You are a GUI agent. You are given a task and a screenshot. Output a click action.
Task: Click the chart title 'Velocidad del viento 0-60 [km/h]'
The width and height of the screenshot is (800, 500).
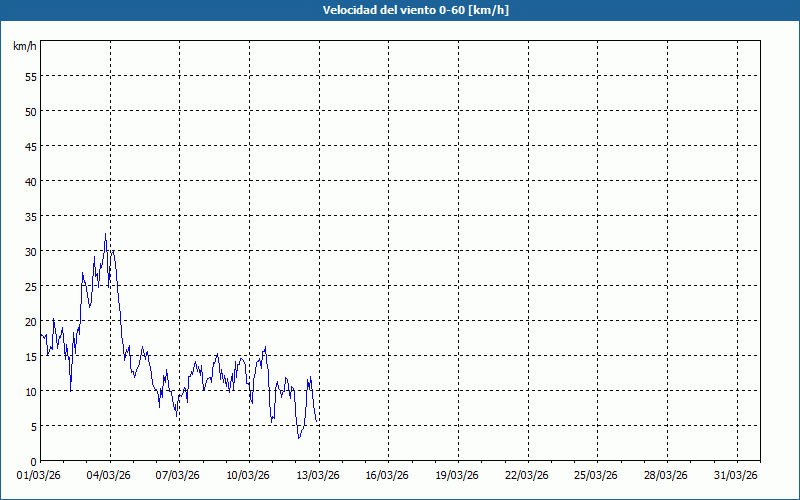coord(400,10)
